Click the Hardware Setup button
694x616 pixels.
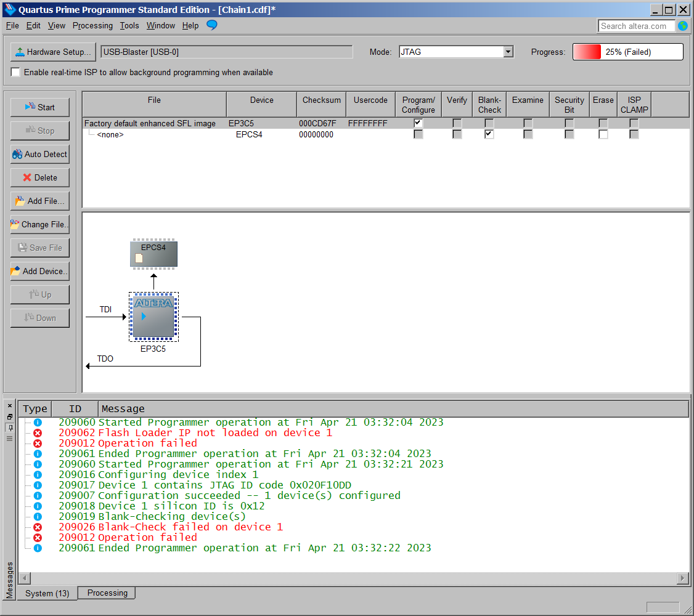(53, 52)
